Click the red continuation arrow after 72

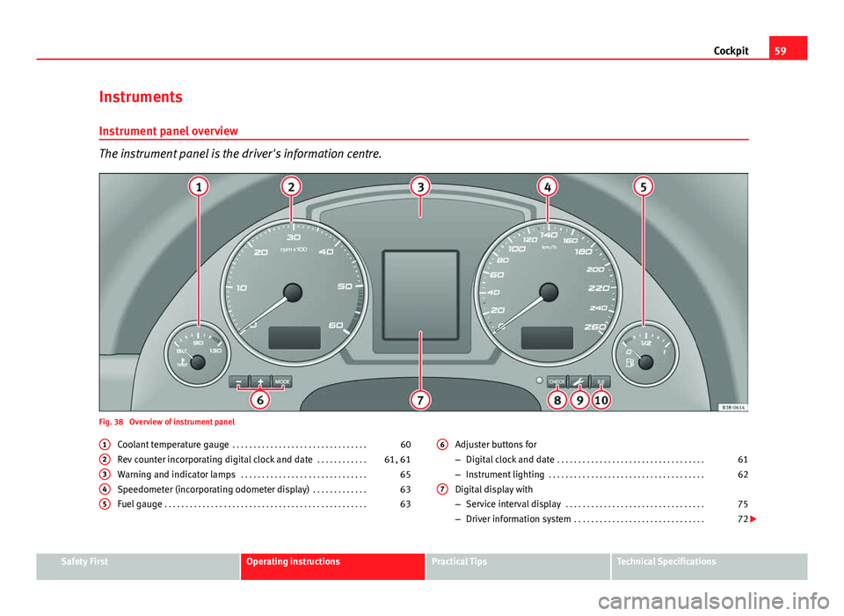point(753,519)
